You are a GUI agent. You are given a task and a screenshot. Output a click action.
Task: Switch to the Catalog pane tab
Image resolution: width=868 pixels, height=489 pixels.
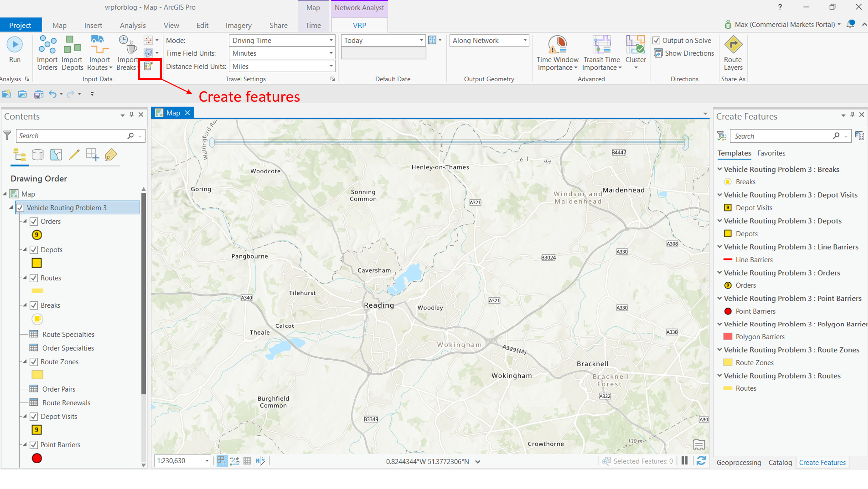tap(780, 462)
